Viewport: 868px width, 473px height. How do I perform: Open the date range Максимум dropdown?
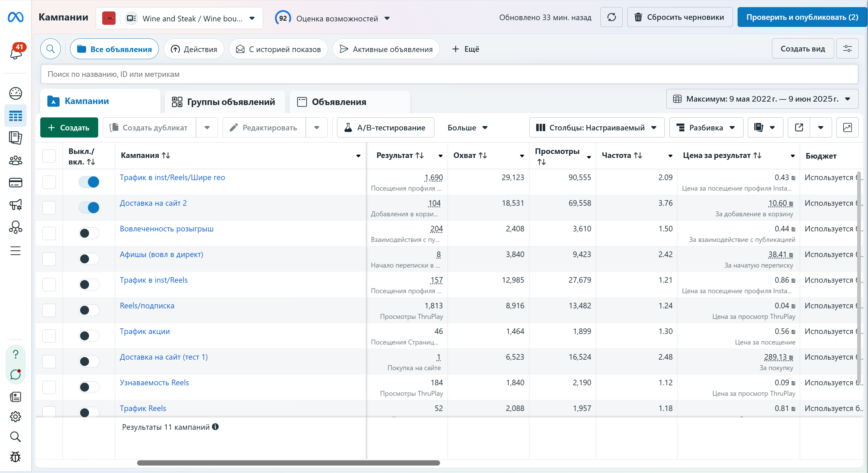(x=762, y=99)
